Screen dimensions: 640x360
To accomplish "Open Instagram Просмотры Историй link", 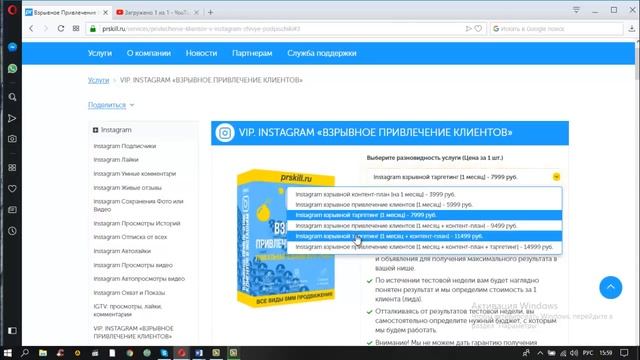I will [137, 223].
